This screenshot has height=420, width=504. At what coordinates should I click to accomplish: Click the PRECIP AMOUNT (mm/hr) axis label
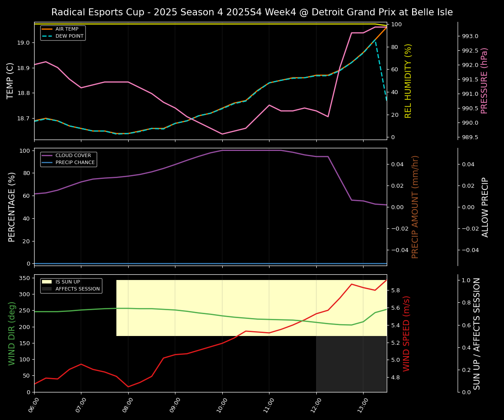[415, 206]
